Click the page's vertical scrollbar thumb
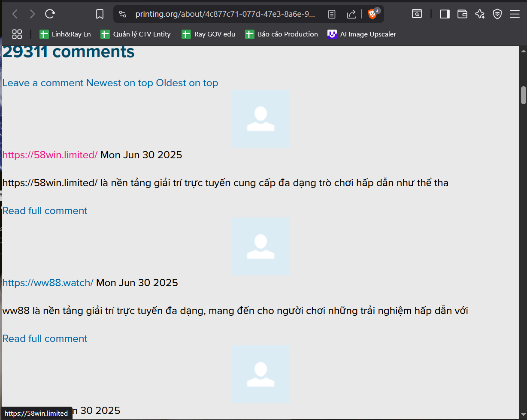This screenshot has height=420, width=527. pyautogui.click(x=523, y=95)
